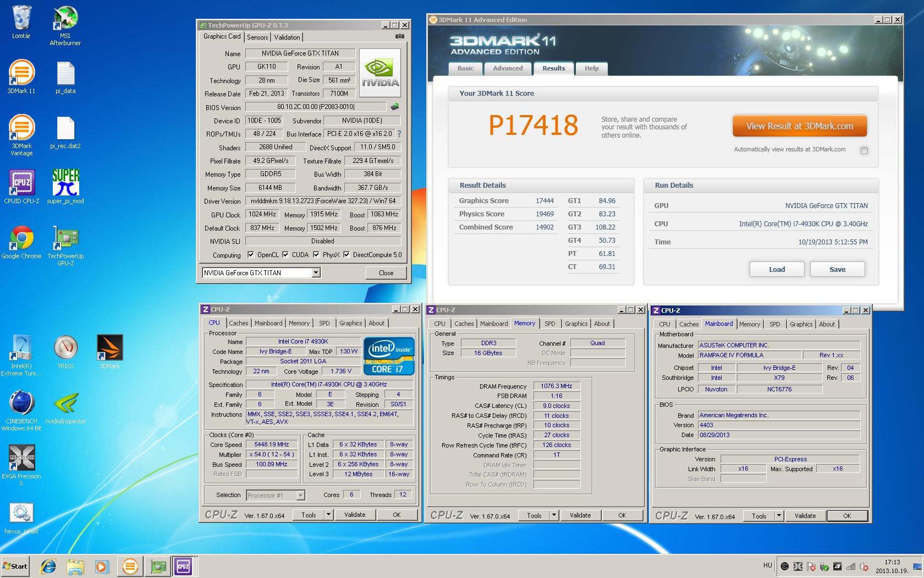This screenshot has width=924, height=578.
Task: Open the Processor #1 selection dropdown
Action: pyautogui.click(x=300, y=495)
